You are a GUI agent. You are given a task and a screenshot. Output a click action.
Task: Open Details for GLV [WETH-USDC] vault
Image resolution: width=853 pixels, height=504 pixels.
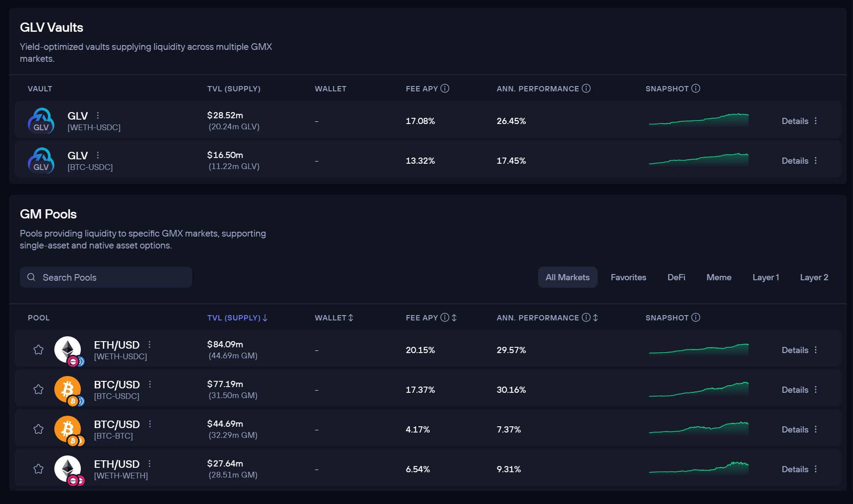coord(795,121)
